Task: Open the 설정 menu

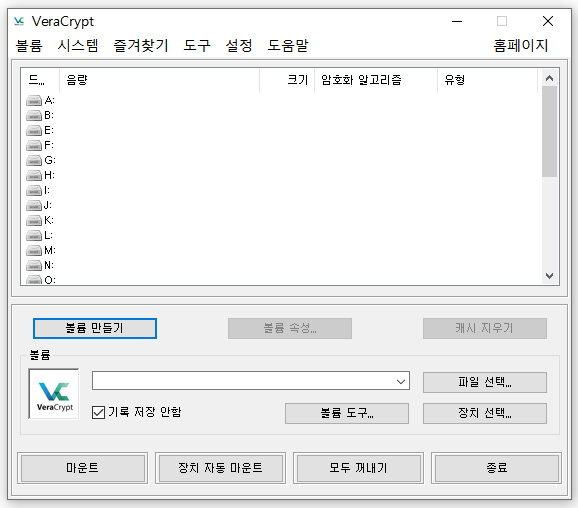Action: tap(239, 46)
